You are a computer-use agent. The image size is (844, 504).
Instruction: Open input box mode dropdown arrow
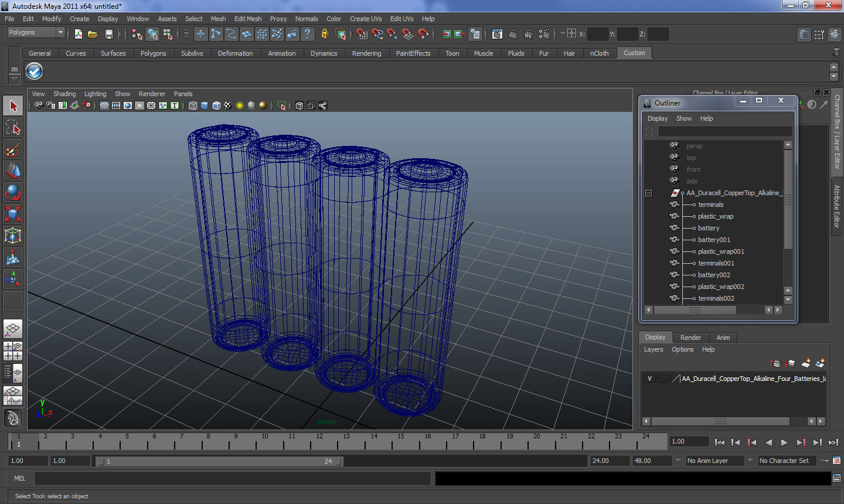tap(563, 34)
